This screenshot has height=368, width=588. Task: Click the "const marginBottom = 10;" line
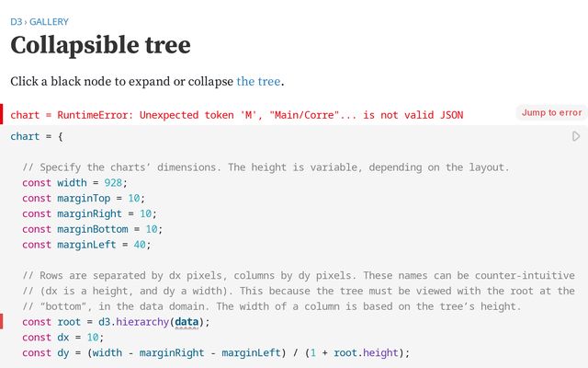[92, 229]
